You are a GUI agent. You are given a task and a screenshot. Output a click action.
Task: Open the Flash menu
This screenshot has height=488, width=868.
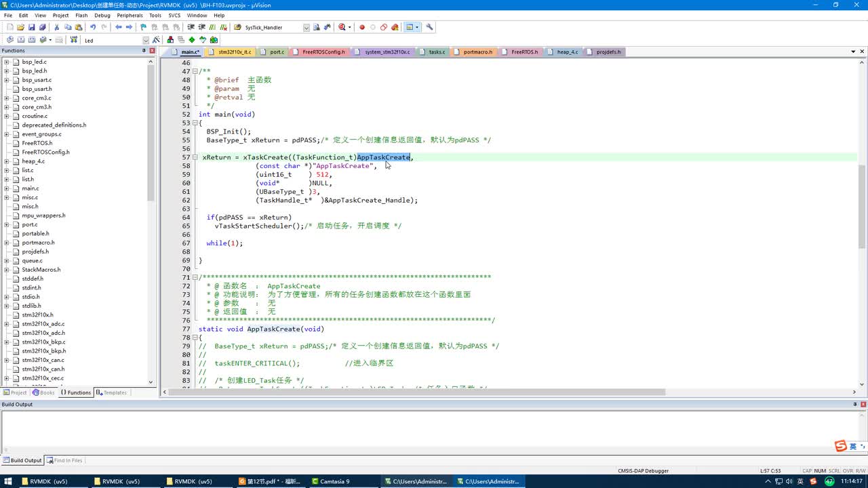click(x=81, y=15)
